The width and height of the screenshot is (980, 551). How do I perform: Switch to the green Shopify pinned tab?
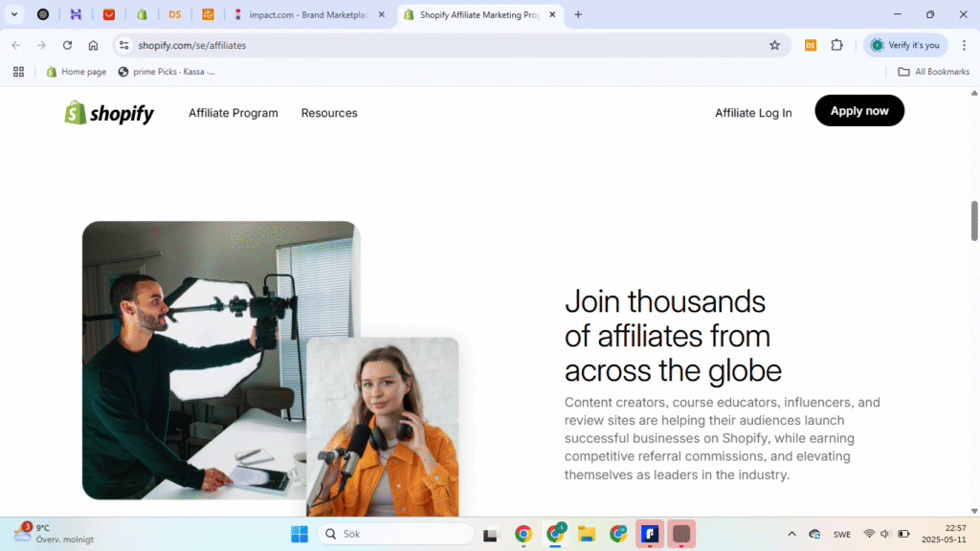(x=142, y=14)
